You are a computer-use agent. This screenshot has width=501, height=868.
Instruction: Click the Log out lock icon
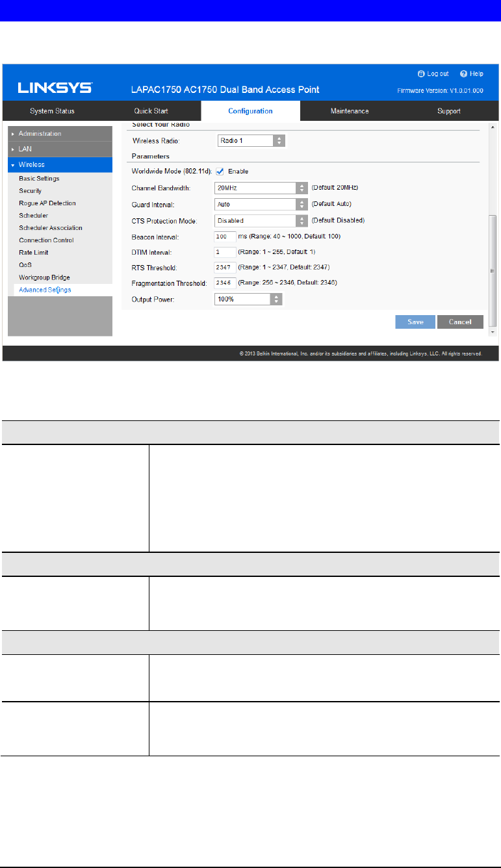(420, 74)
